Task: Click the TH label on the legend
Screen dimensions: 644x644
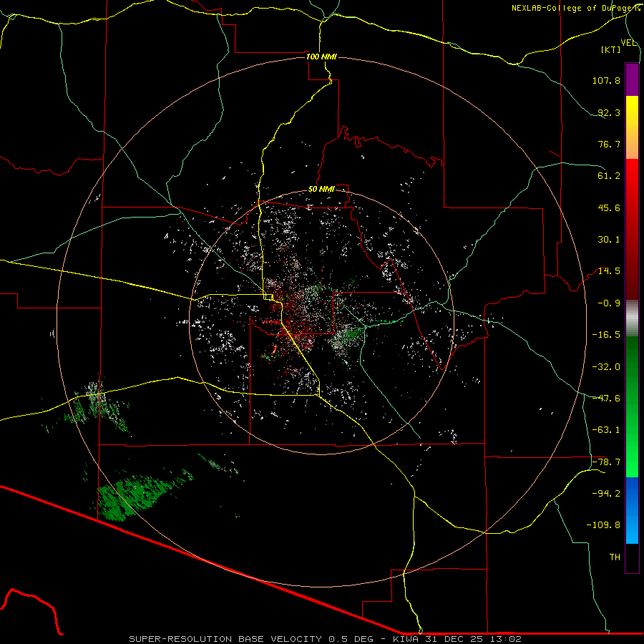Action: pos(615,557)
